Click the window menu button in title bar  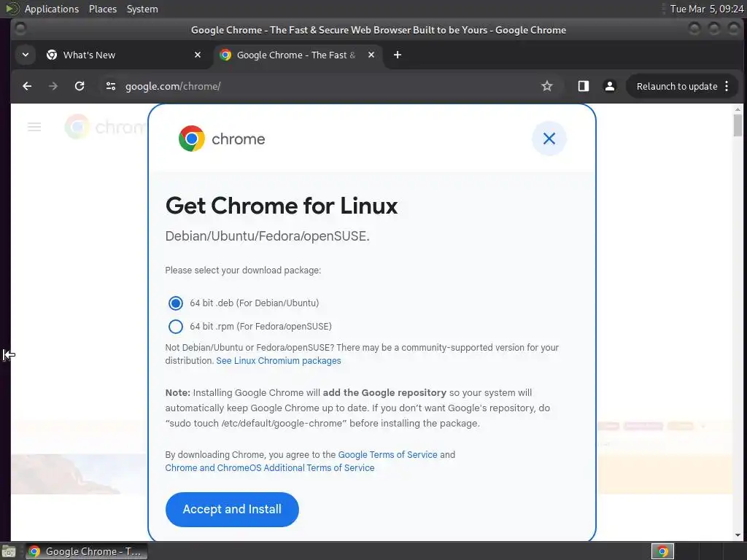pos(20,29)
